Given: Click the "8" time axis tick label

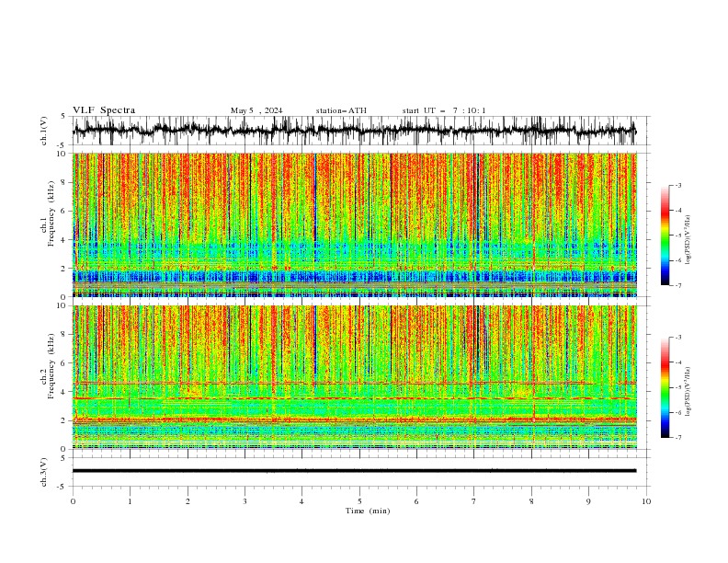Looking at the screenshot, I should pyautogui.click(x=531, y=501).
